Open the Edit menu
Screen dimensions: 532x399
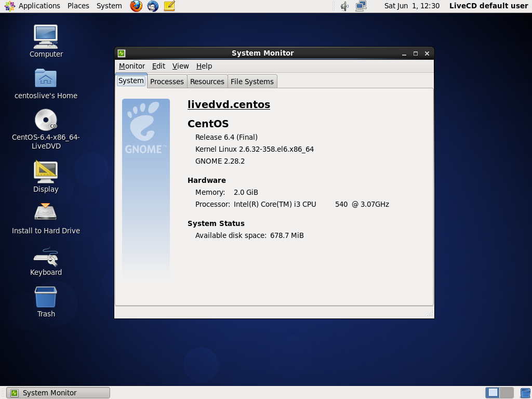click(158, 66)
